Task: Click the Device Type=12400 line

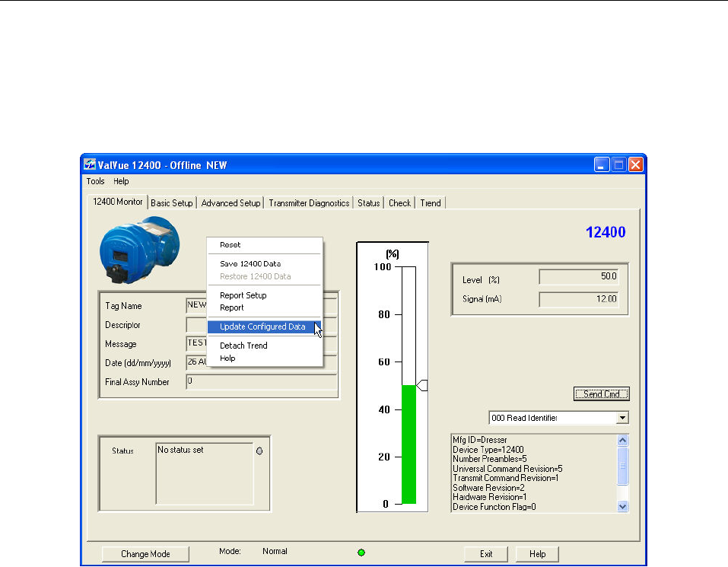Action: pos(488,450)
